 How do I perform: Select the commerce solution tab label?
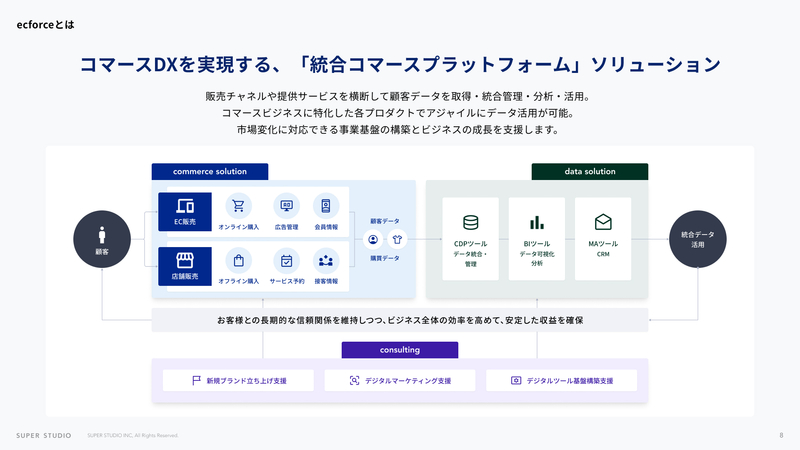click(x=210, y=171)
